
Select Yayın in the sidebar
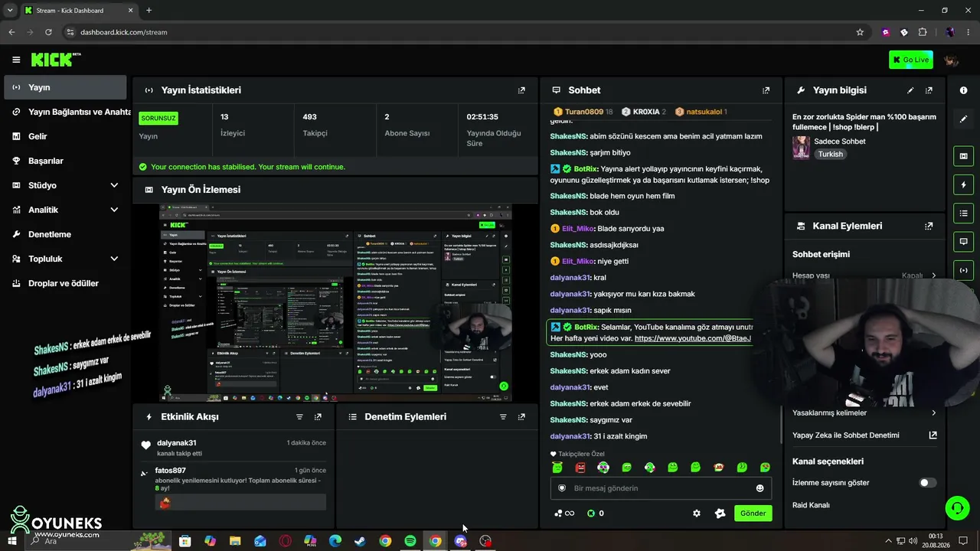click(65, 87)
